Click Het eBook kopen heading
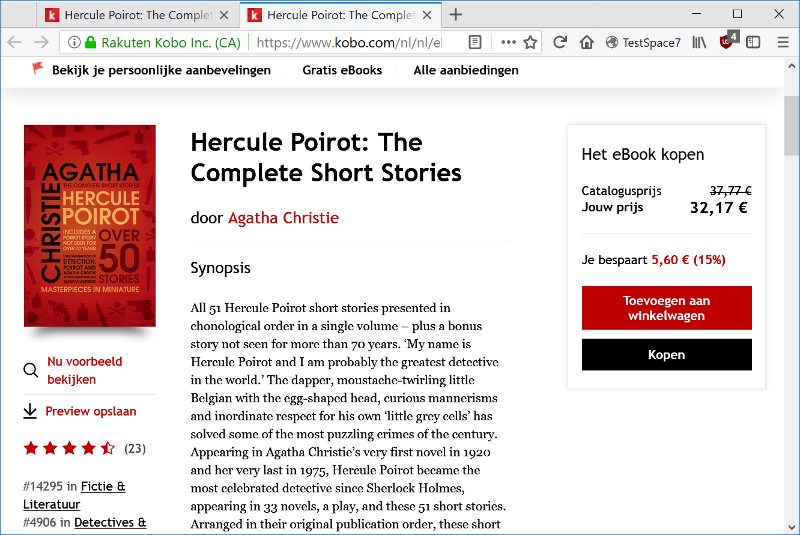Image resolution: width=800 pixels, height=535 pixels. (643, 155)
